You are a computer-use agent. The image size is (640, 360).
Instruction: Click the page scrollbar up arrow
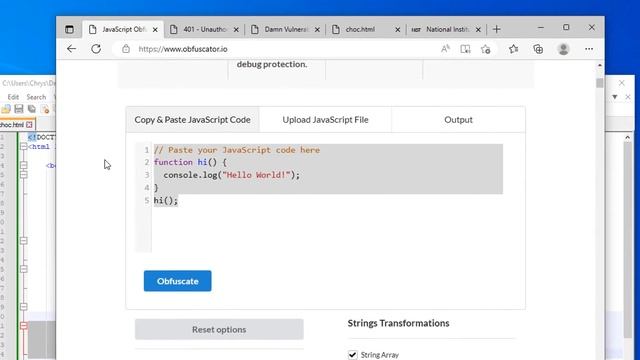(600, 65)
